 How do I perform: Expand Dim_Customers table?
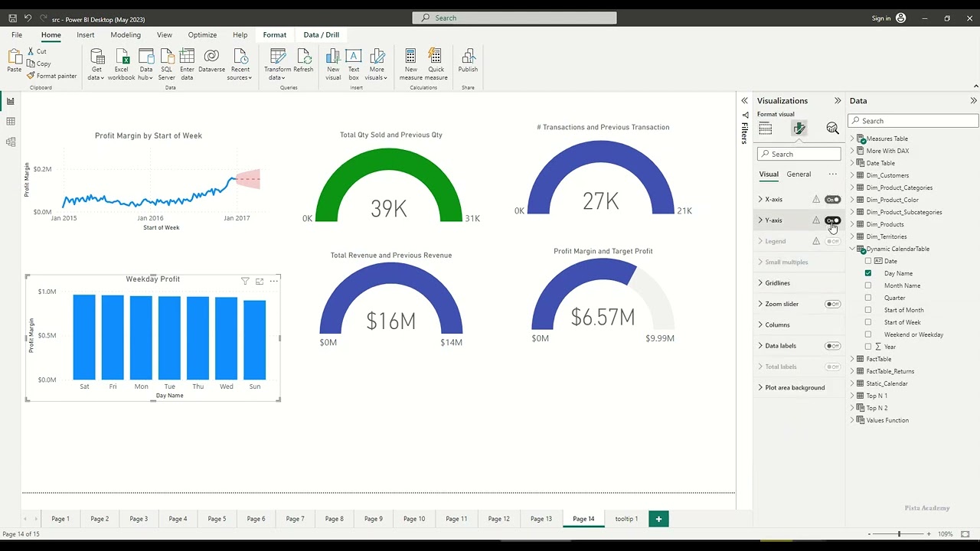tap(852, 175)
